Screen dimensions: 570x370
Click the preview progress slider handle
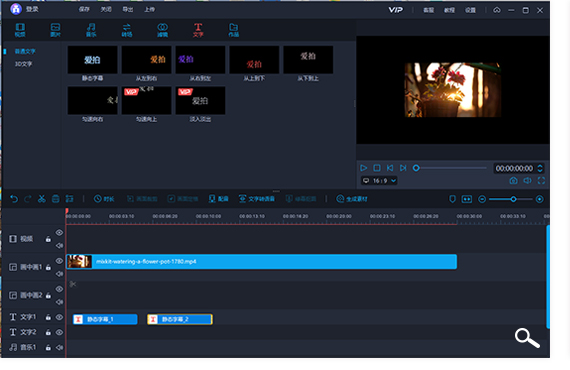(416, 168)
